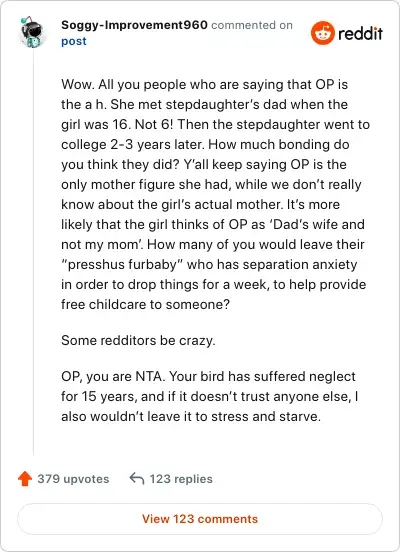Click the "OP, you are NTA" paragraph
Viewport: 400px width, 552px height.
point(210,396)
